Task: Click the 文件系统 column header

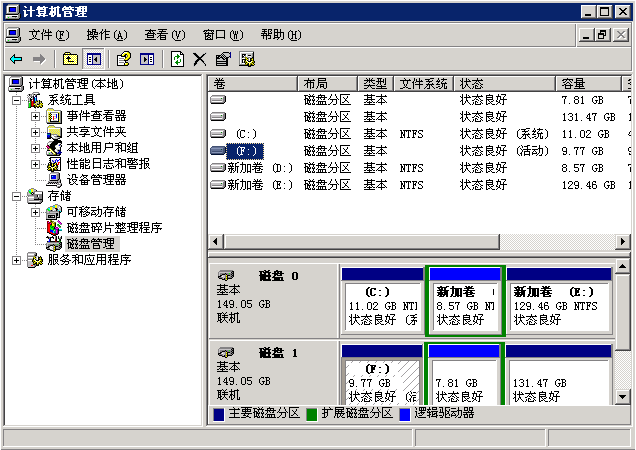Action: pos(423,83)
